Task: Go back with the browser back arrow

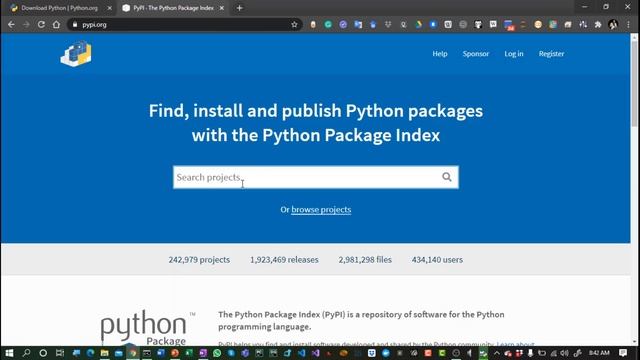Action: [x=11, y=24]
